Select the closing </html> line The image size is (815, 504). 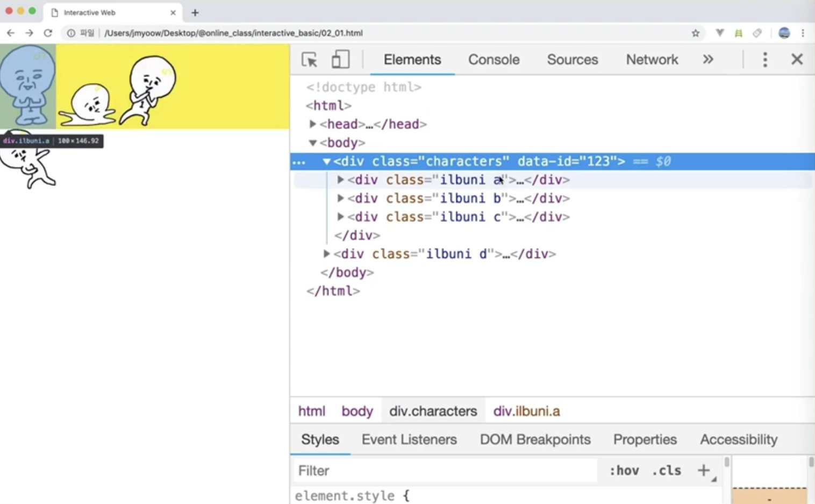pos(333,291)
